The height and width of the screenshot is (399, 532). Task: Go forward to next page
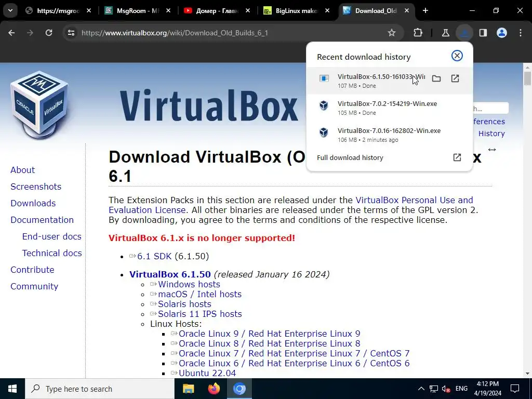tap(30, 33)
